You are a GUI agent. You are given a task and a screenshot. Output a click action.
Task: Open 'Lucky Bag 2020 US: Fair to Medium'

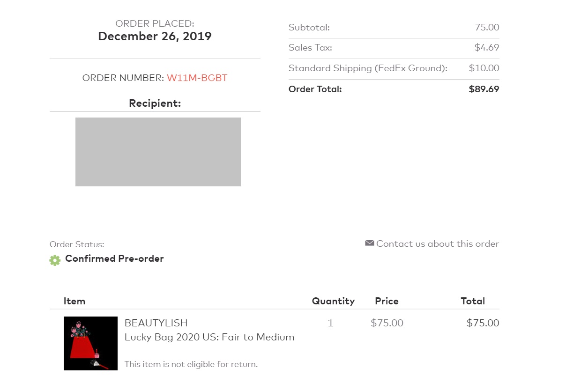click(209, 337)
